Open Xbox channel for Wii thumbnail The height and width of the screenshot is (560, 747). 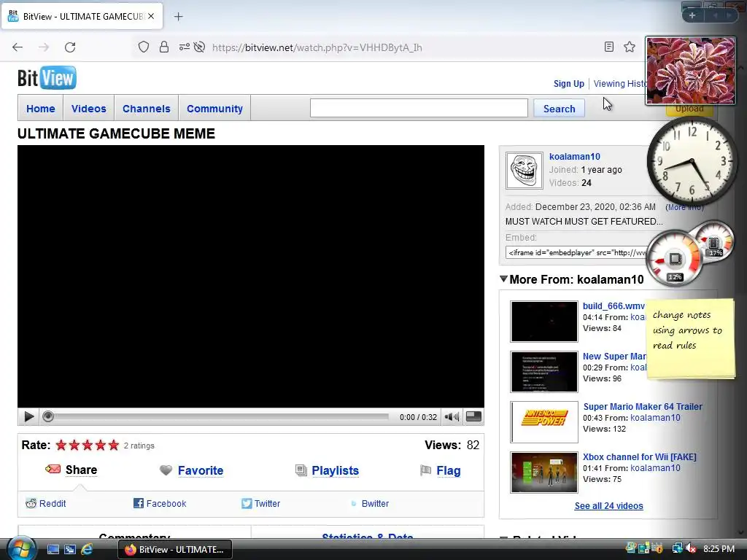[544, 472]
